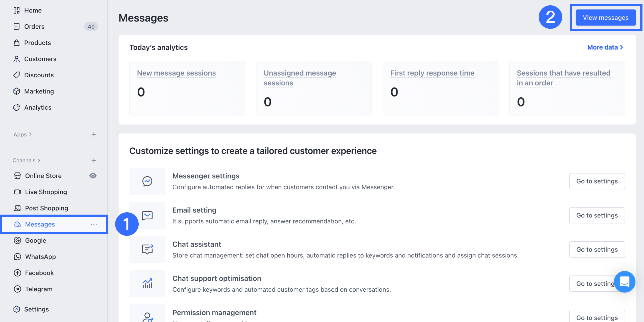
Task: Expand the Apps section chevron
Action: (x=30, y=134)
